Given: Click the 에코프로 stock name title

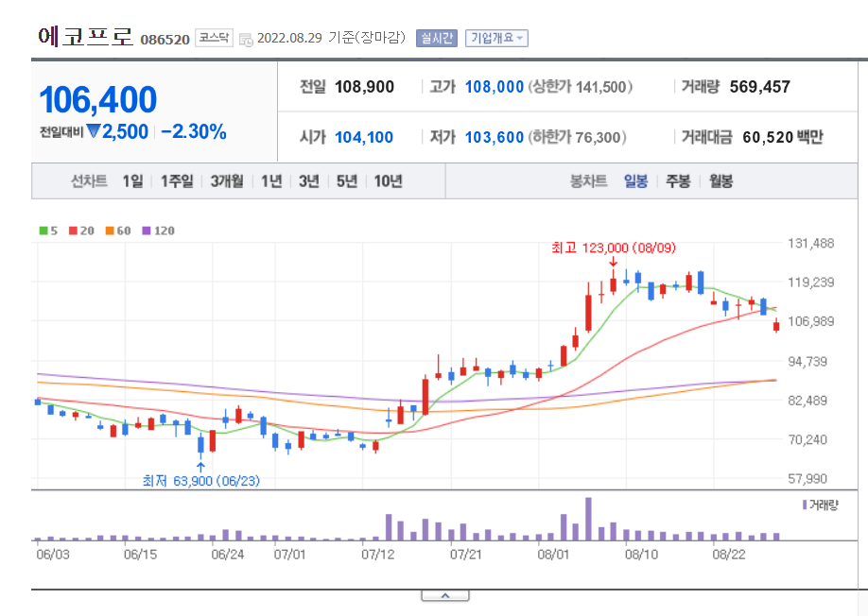Looking at the screenshot, I should [x=86, y=37].
